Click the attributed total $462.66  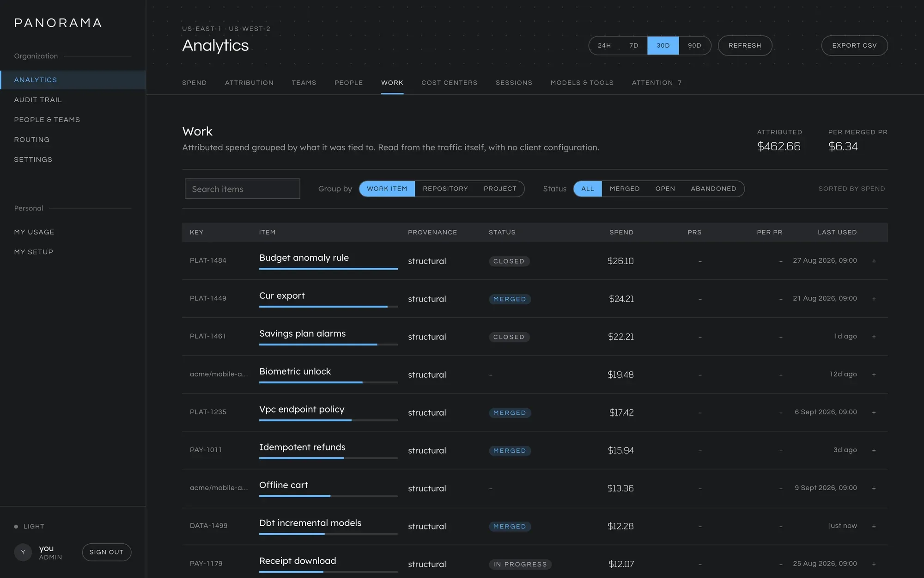click(778, 147)
